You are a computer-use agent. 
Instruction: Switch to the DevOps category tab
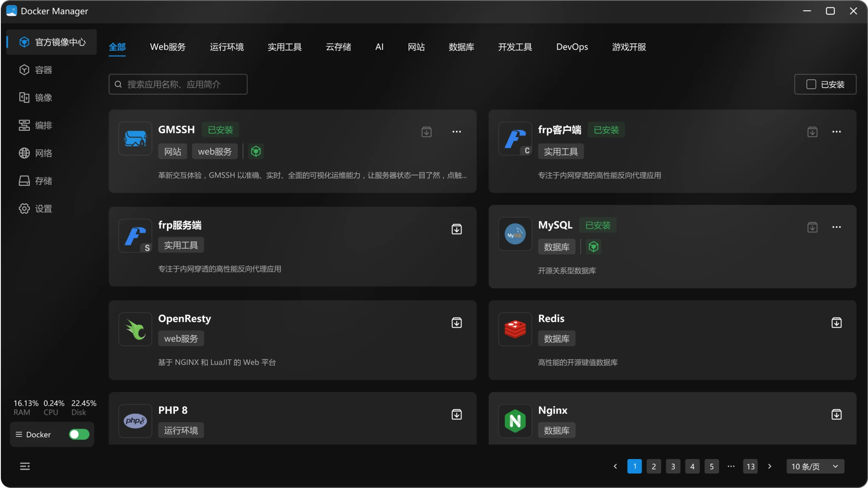click(x=572, y=47)
